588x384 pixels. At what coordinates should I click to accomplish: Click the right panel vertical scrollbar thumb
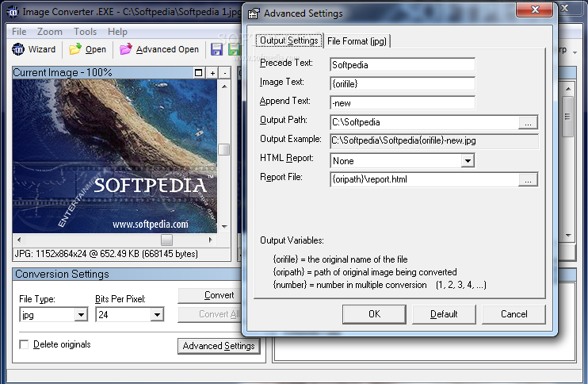pos(567,117)
